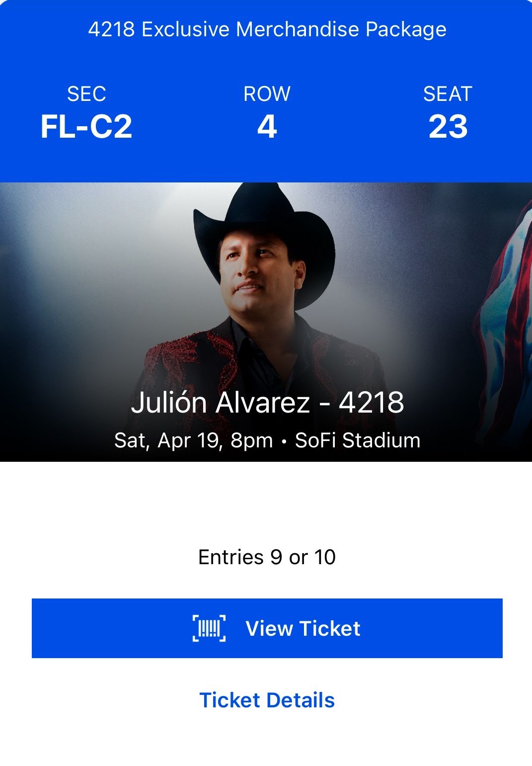Click the Entries 9 or 10 text

tap(267, 557)
